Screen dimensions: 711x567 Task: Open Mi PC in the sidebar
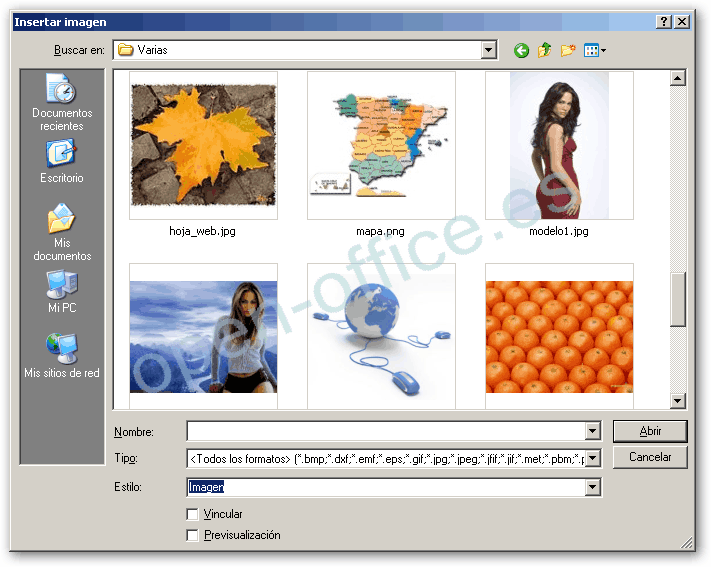(62, 291)
